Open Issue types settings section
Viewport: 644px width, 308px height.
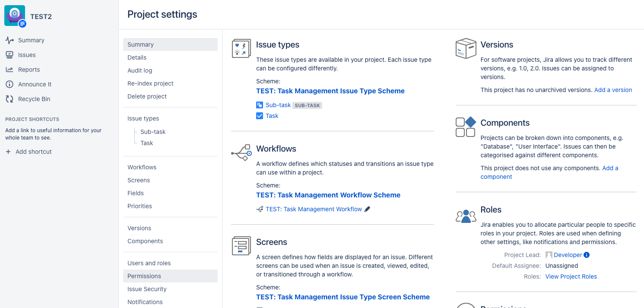coord(143,118)
